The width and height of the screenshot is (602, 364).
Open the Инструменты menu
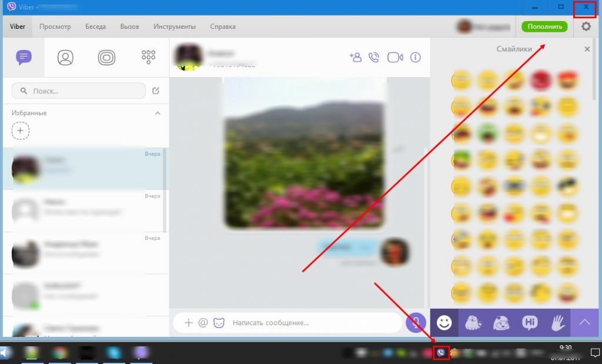(174, 26)
